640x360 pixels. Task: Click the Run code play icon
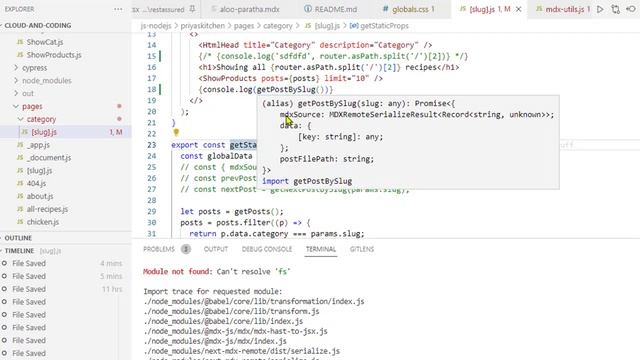click(x=600, y=9)
